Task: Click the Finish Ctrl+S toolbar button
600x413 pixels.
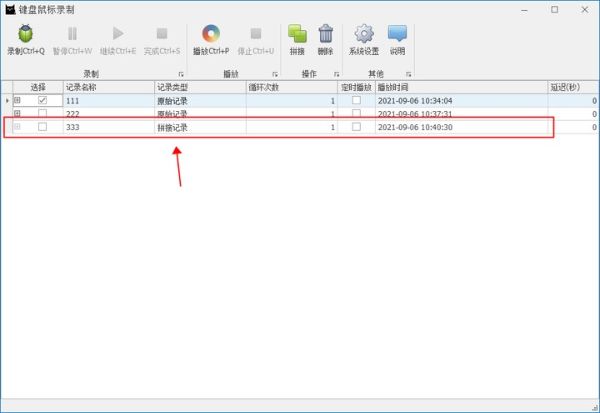Action: pyautogui.click(x=162, y=40)
